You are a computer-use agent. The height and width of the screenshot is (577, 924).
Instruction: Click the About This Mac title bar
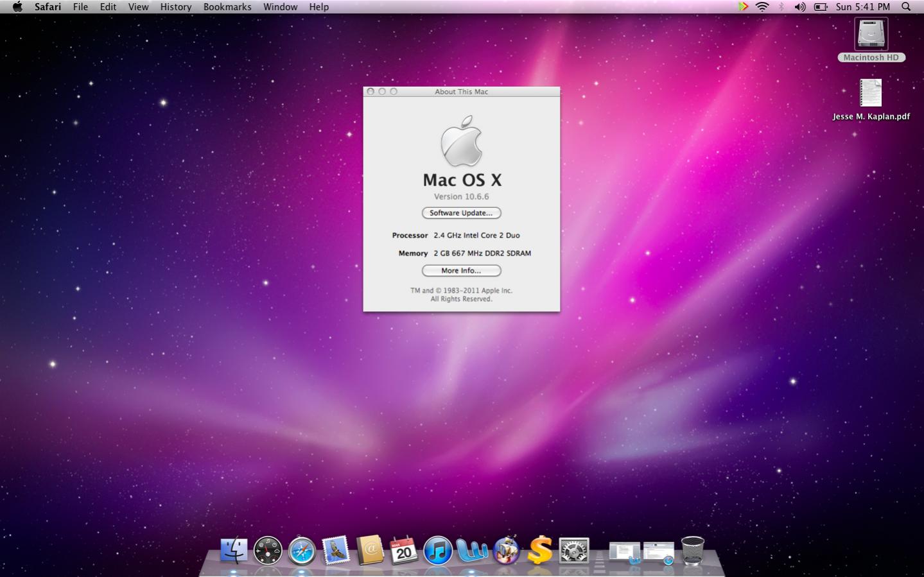tap(461, 92)
